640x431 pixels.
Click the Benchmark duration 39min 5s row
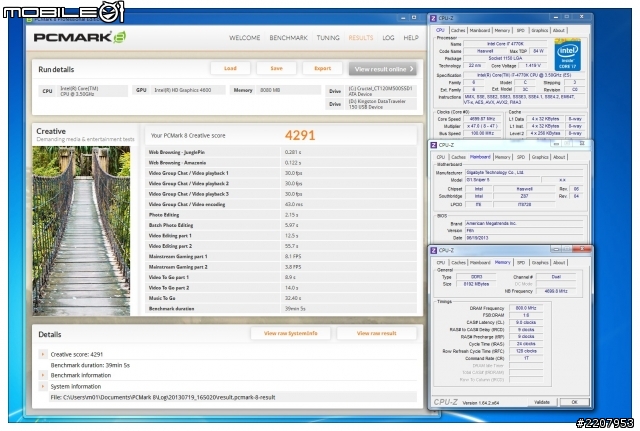click(281, 309)
